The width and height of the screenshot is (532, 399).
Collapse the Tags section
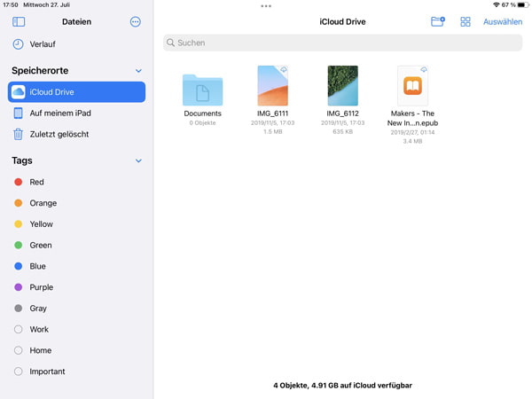[138, 160]
